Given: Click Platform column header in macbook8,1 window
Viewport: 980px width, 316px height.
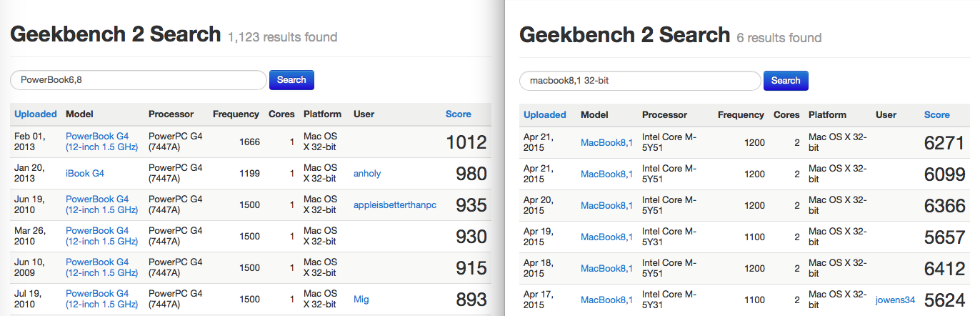Looking at the screenshot, I should [x=827, y=114].
